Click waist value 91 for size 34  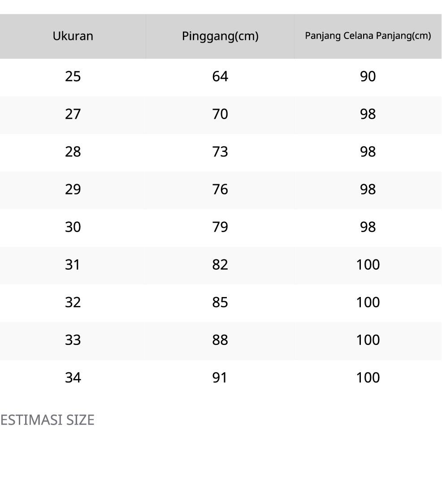point(220,378)
